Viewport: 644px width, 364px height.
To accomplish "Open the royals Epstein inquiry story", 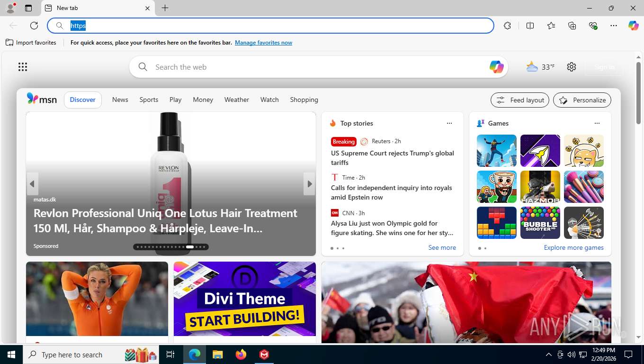I will (392, 192).
